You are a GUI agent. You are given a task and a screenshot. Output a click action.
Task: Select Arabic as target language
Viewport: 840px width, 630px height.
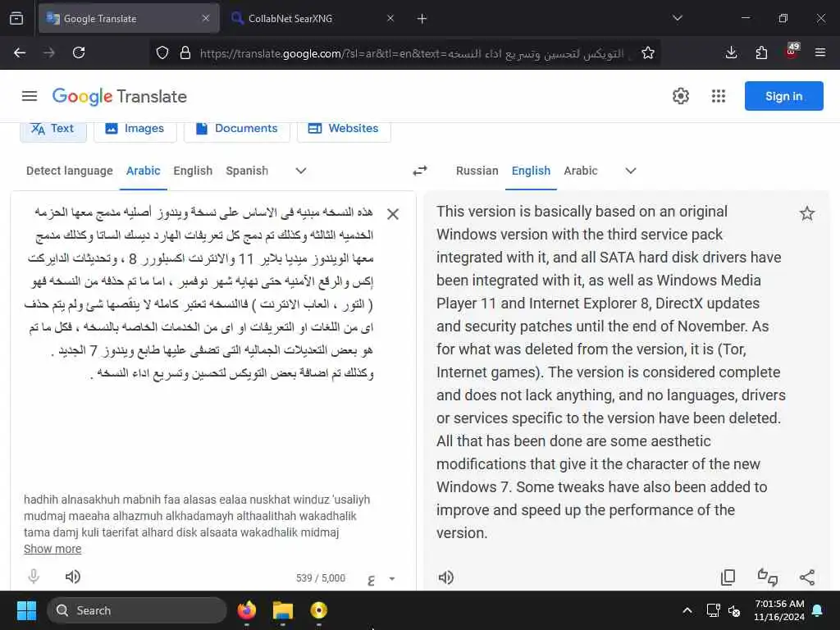580,171
